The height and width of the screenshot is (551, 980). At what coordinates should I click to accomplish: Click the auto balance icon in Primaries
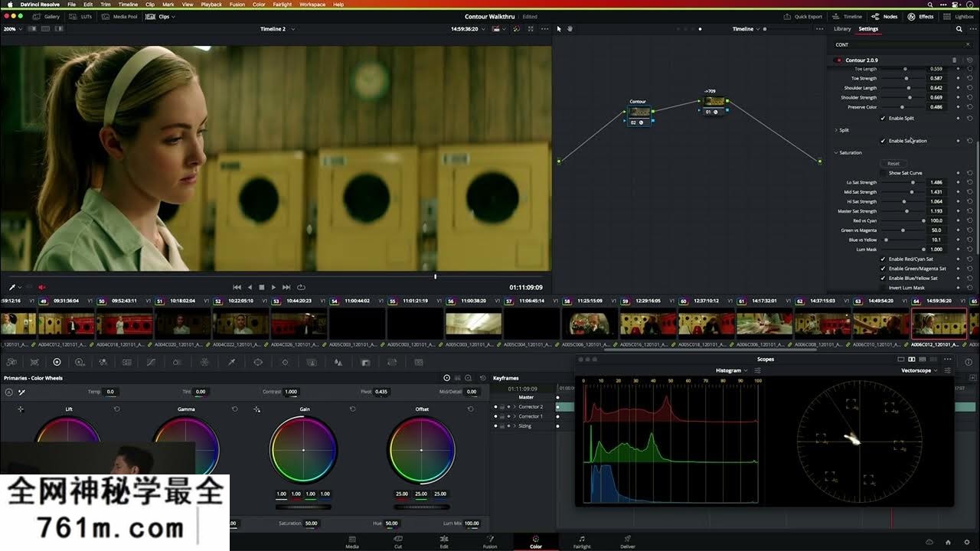click(x=8, y=392)
